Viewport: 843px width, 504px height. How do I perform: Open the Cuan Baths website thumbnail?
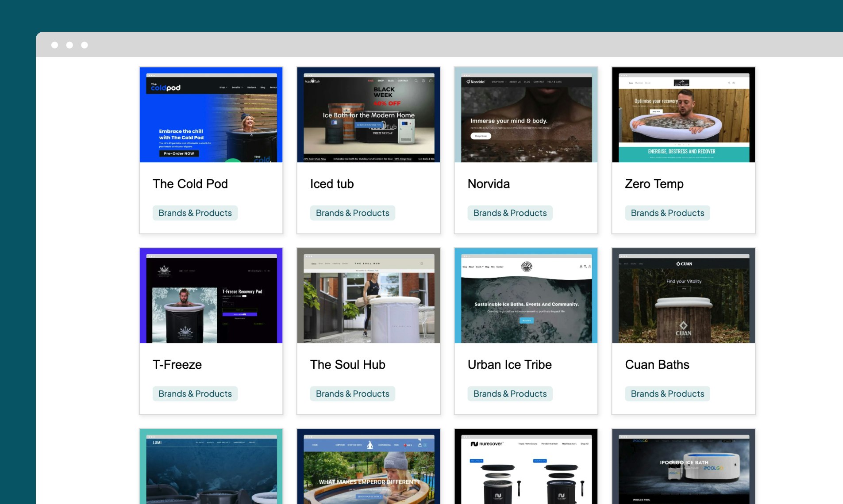pos(684,295)
